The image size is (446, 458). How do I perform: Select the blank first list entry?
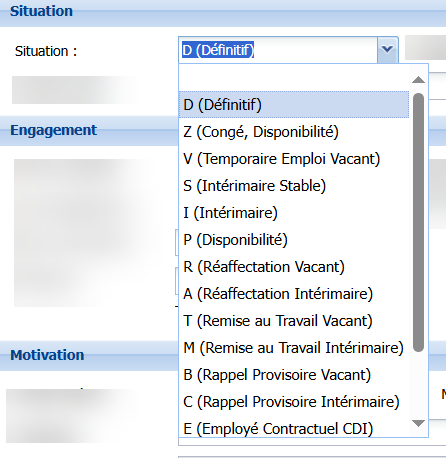point(294,78)
